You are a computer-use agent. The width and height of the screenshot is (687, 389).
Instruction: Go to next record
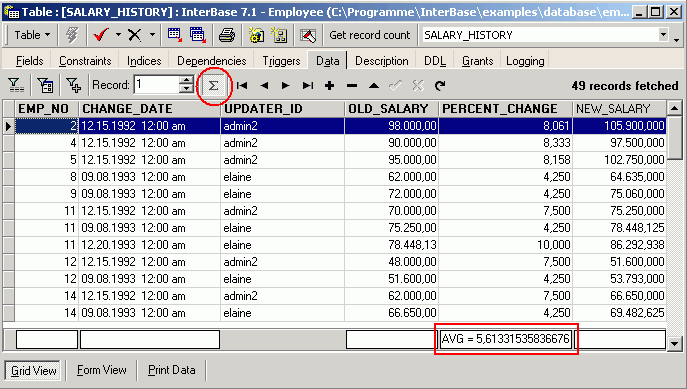(x=286, y=85)
